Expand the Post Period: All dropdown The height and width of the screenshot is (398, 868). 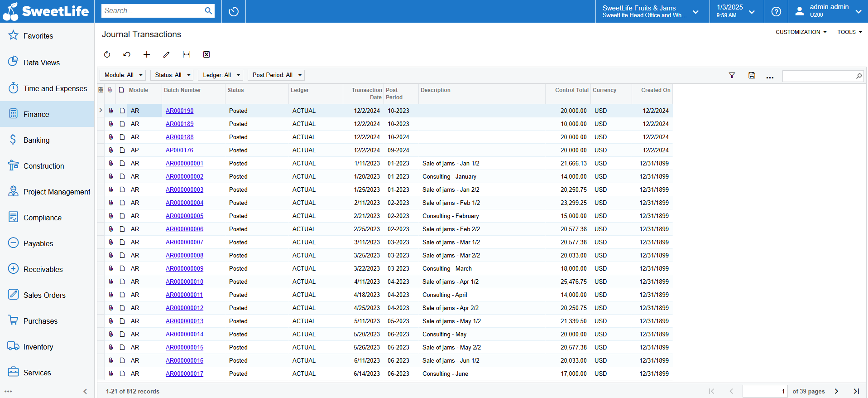(276, 75)
